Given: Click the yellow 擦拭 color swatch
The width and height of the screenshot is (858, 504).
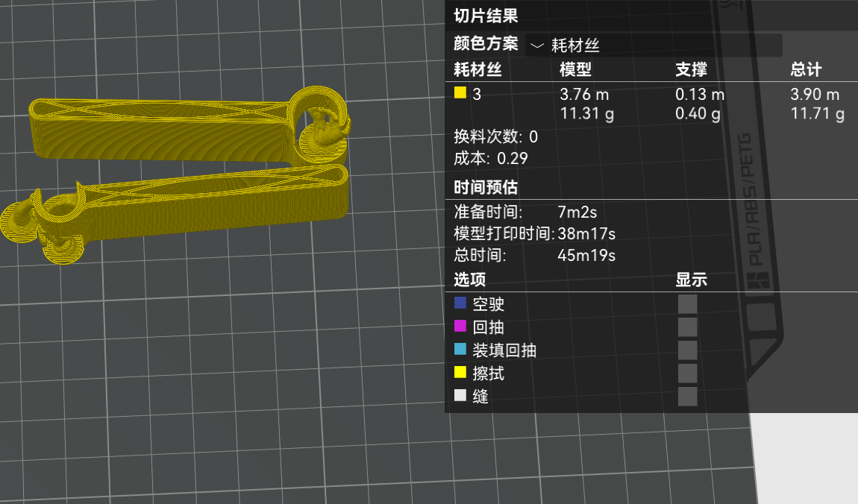Looking at the screenshot, I should coord(460,372).
